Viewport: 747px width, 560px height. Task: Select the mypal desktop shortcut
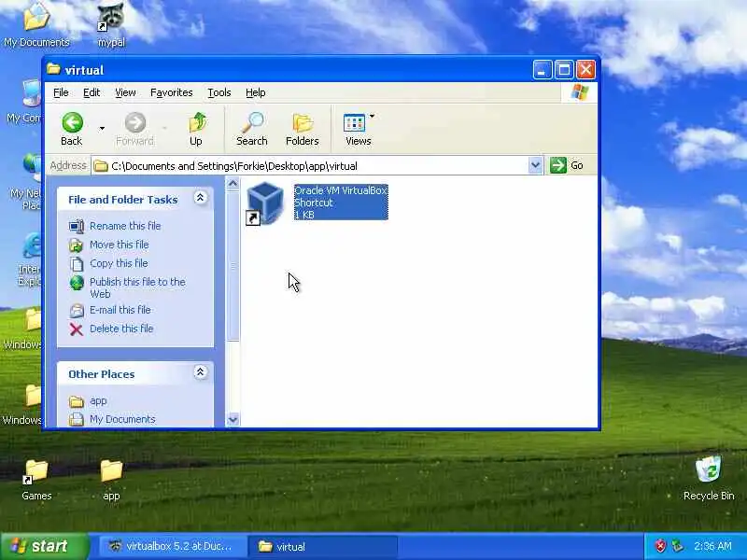click(x=111, y=25)
